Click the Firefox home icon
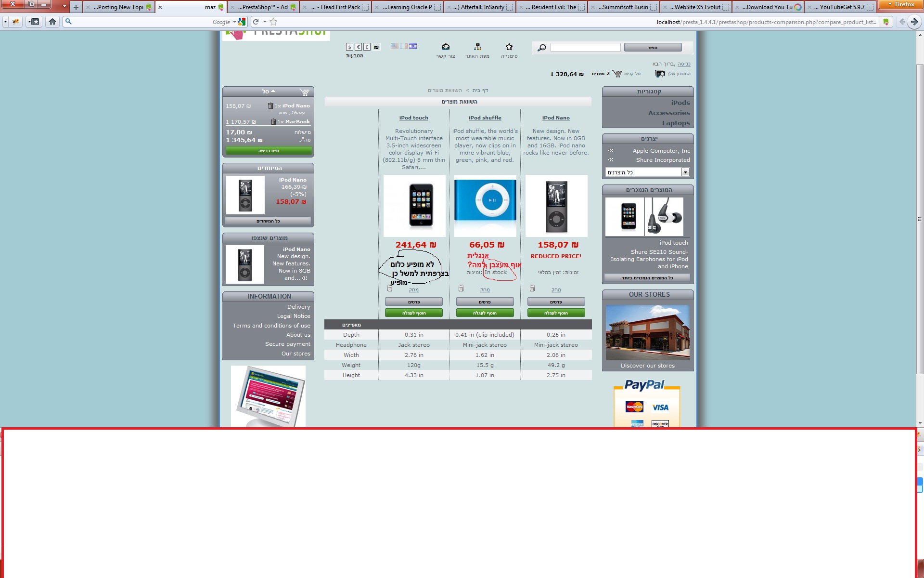Viewport: 924px width, 578px height. 52,22
